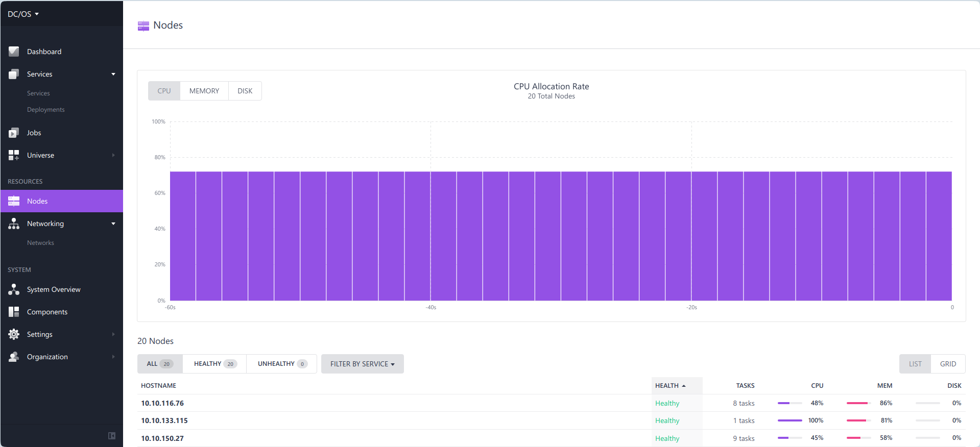This screenshot has height=447, width=980.
Task: Click the '20 Nodes' table heading
Action: click(x=155, y=341)
